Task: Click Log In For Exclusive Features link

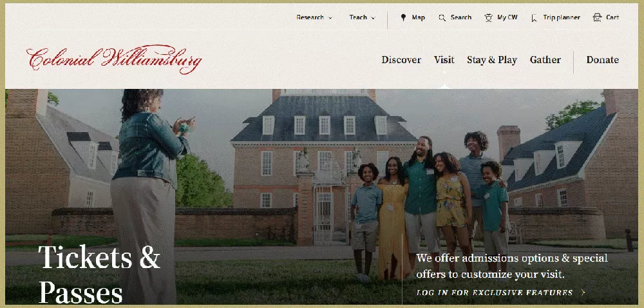Action: (x=495, y=293)
